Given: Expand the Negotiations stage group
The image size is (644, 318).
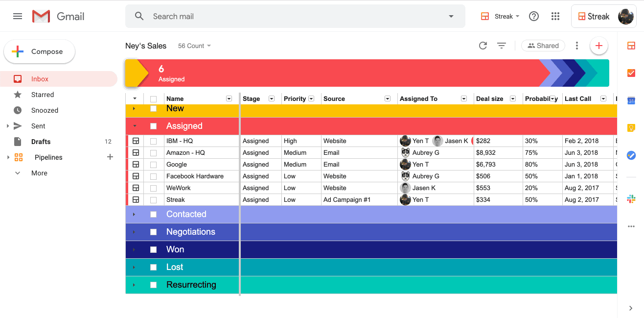Looking at the screenshot, I should pos(134,232).
